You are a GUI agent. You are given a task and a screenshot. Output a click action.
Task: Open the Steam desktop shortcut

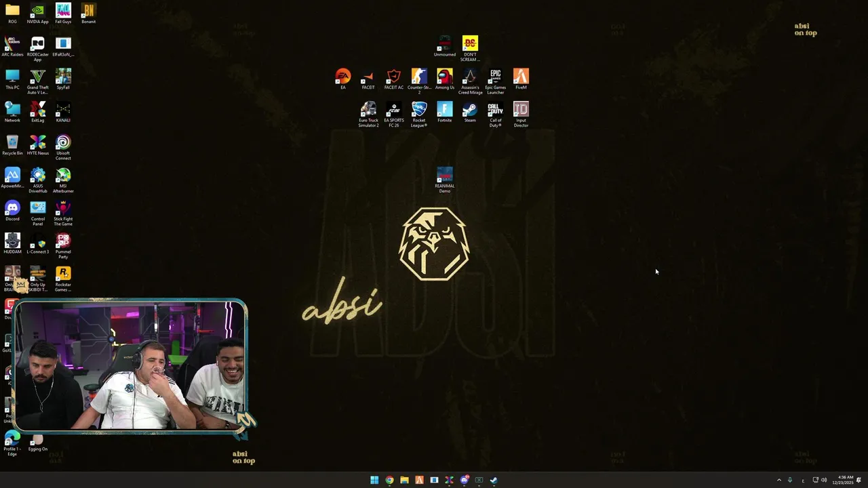[470, 112]
